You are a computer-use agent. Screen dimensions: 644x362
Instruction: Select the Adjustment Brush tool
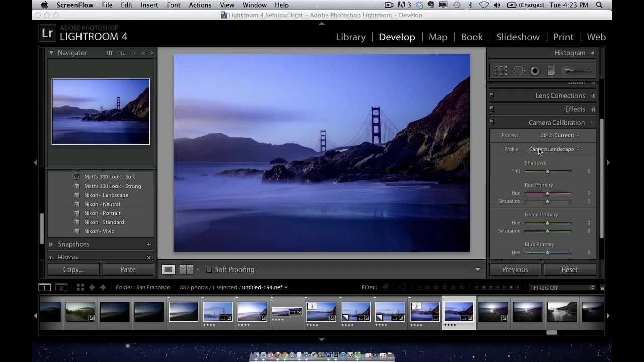coord(577,71)
